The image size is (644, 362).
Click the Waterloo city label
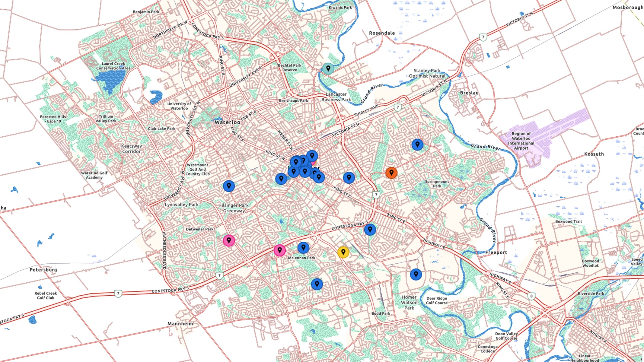coord(228,122)
